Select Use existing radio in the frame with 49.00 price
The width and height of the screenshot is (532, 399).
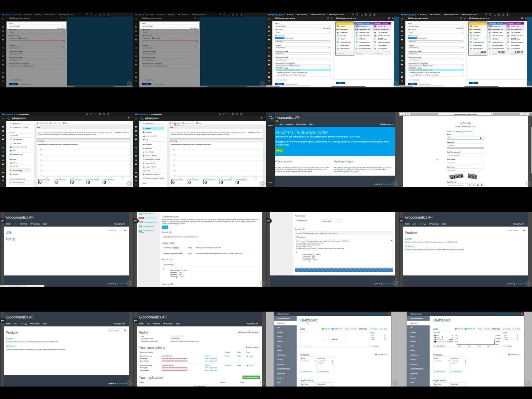tap(421, 38)
